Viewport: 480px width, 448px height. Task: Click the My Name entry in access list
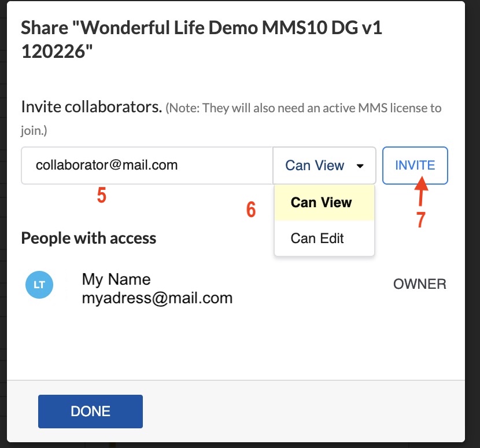pos(116,279)
